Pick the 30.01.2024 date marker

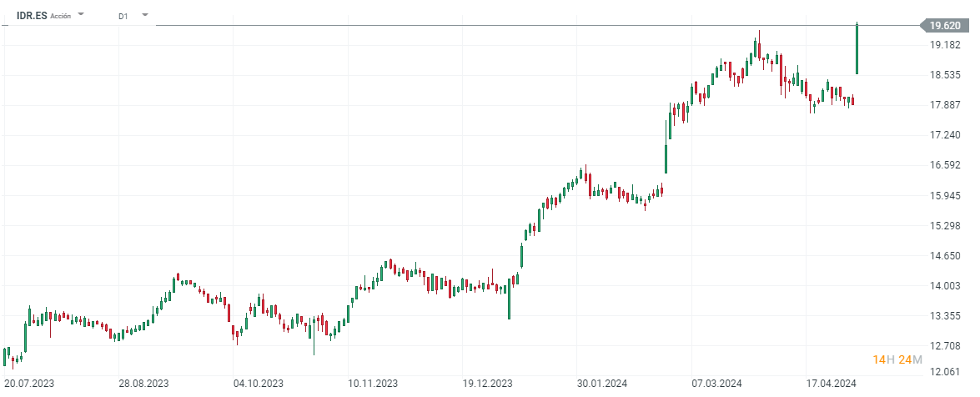(x=603, y=384)
